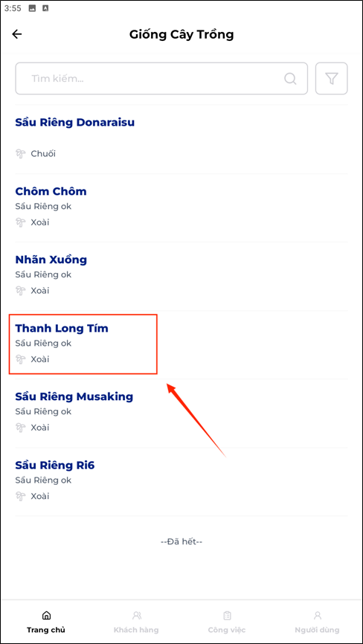
Task: Tap the Trang chủ home icon
Action: [46, 615]
